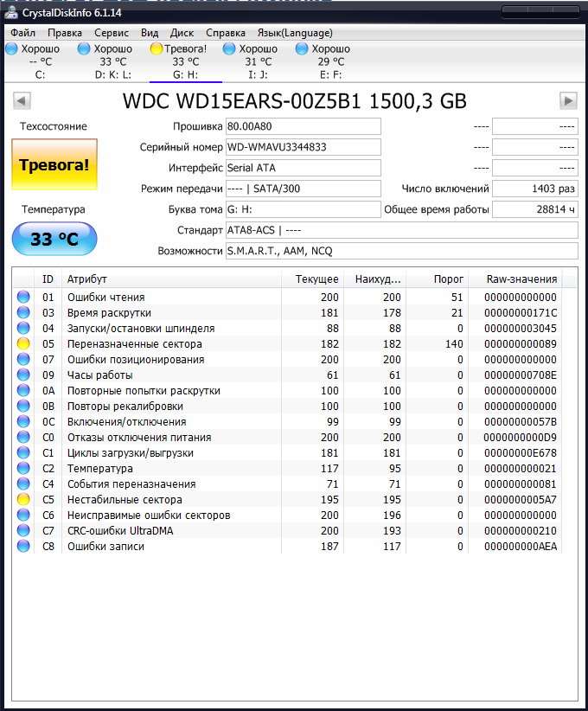Click the threshold value 140
This screenshot has width=588, height=711.
[454, 344]
